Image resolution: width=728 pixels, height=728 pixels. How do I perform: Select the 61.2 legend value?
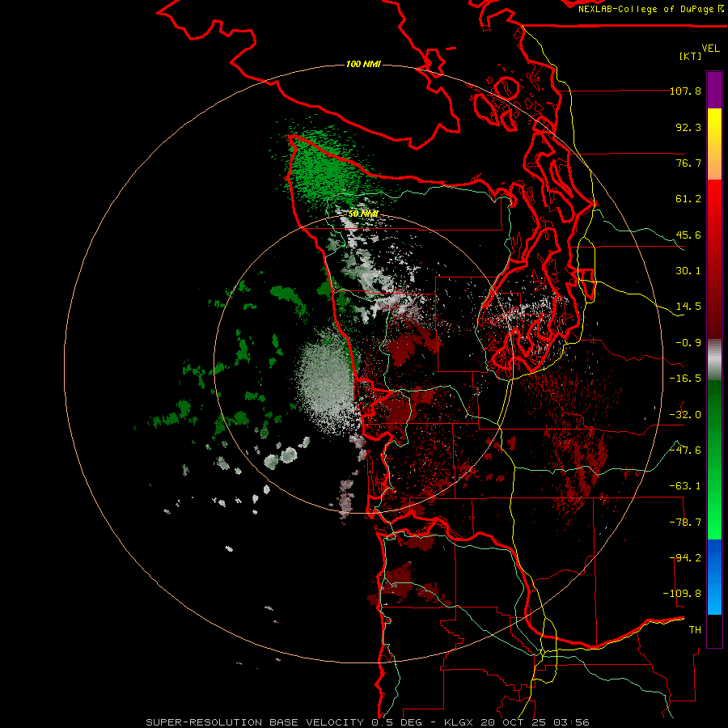click(688, 199)
